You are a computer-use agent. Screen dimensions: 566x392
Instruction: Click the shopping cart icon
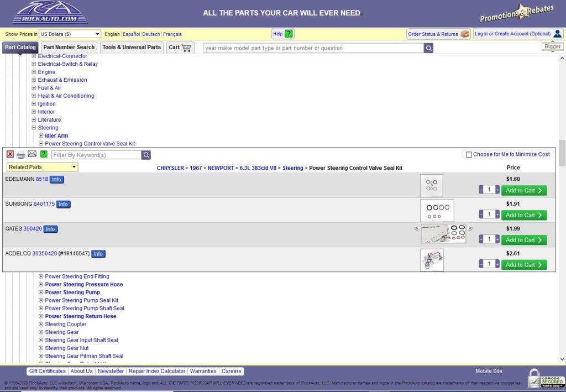click(x=186, y=48)
